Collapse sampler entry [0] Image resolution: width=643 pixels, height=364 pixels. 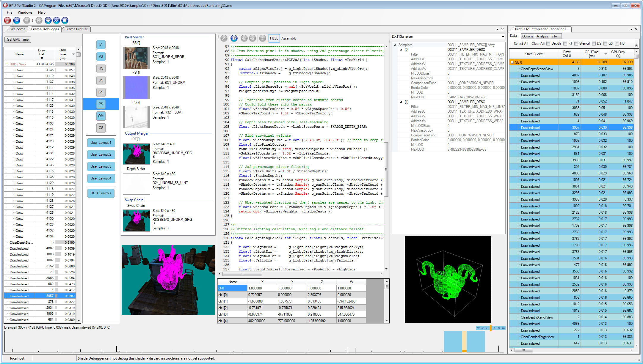401,50
